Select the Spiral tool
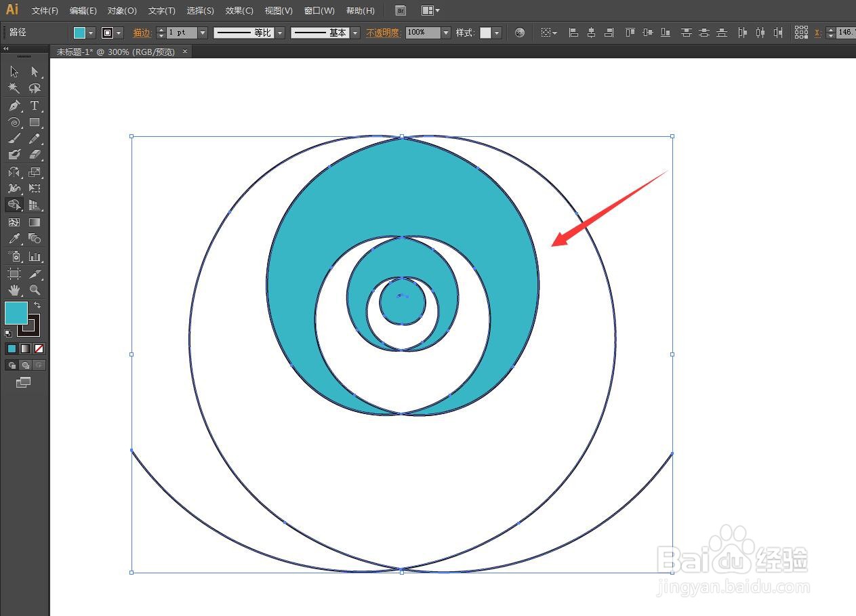This screenshot has height=616, width=856. (14, 123)
